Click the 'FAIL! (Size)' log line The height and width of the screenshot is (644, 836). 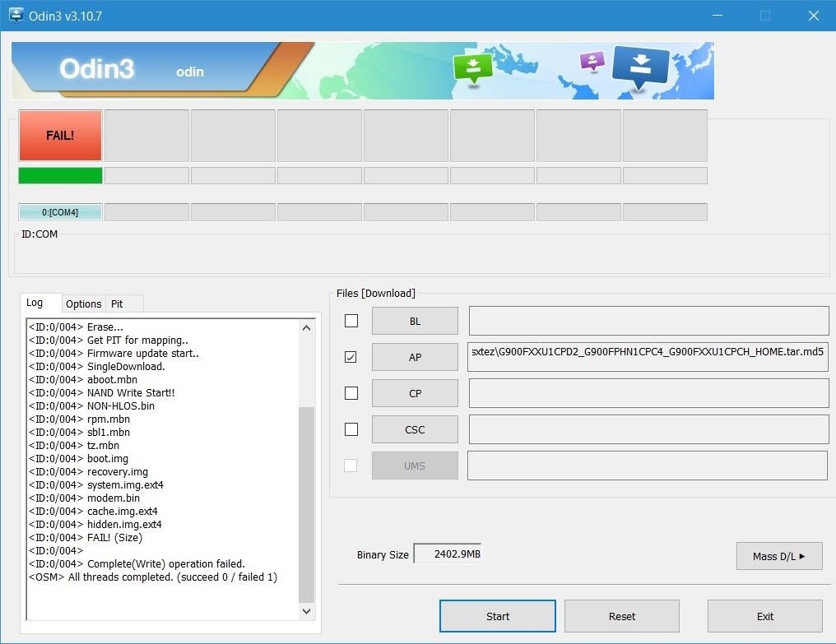(86, 537)
